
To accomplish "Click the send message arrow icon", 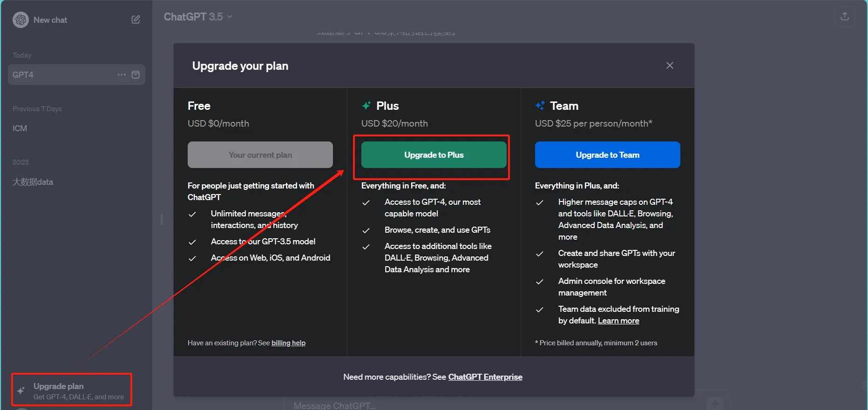I will (x=714, y=404).
